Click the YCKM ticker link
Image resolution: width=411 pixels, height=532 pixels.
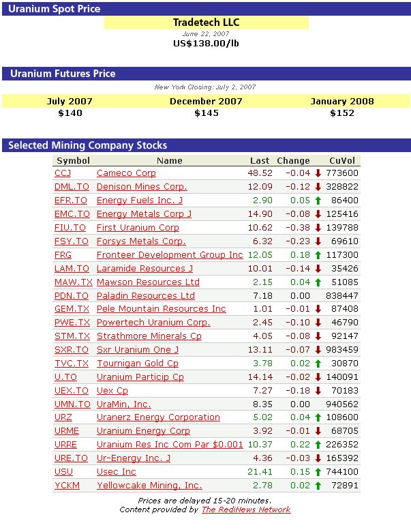67,485
